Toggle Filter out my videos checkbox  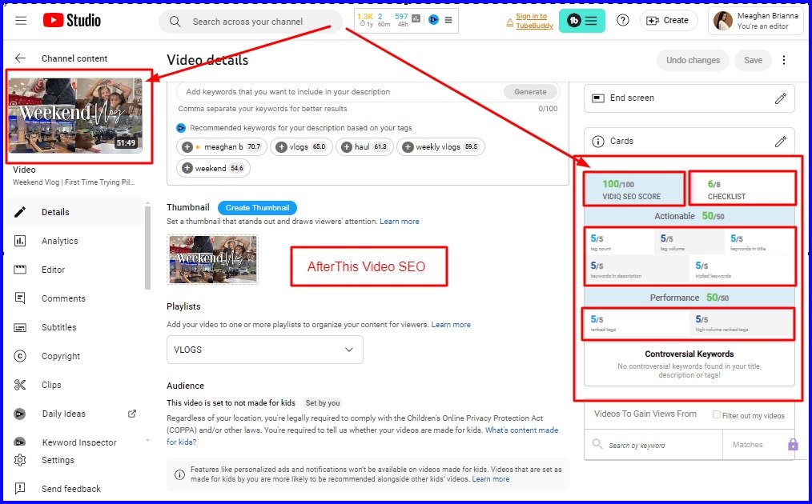tap(716, 414)
